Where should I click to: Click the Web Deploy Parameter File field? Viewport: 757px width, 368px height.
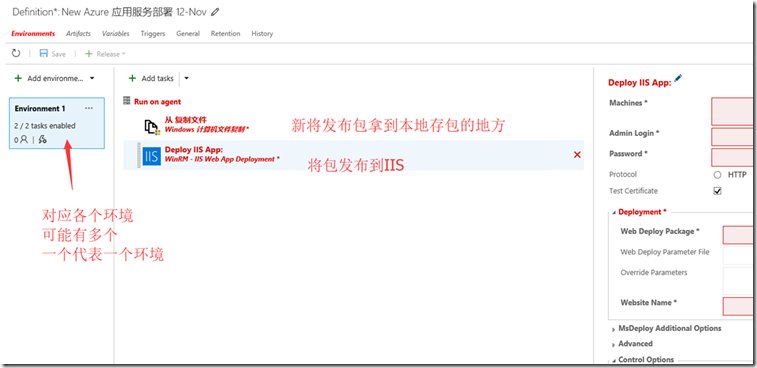coord(737,255)
